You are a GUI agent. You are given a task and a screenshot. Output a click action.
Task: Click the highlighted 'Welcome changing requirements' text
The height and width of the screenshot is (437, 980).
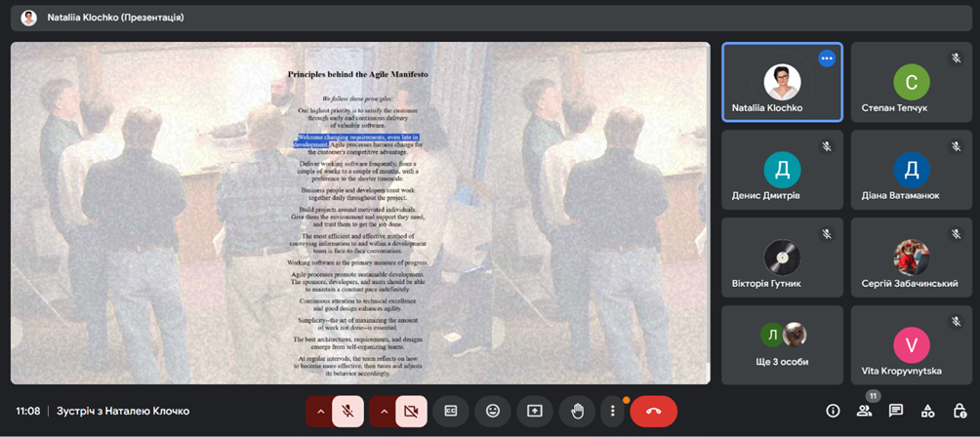357,140
